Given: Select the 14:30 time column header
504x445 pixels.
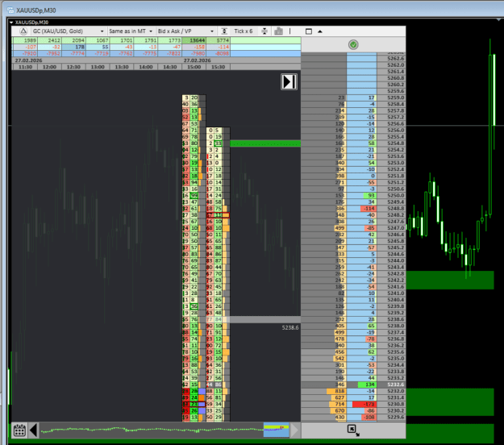Looking at the screenshot, I should click(169, 67).
